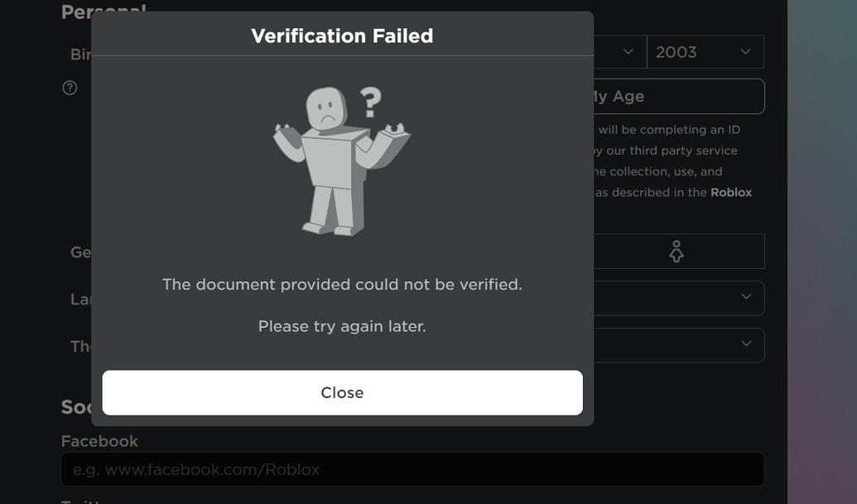Expand the dropdown left of the year selector

click(x=628, y=51)
